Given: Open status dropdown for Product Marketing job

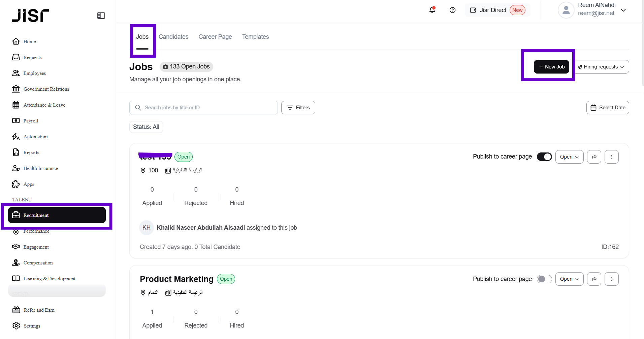Looking at the screenshot, I should 569,279.
